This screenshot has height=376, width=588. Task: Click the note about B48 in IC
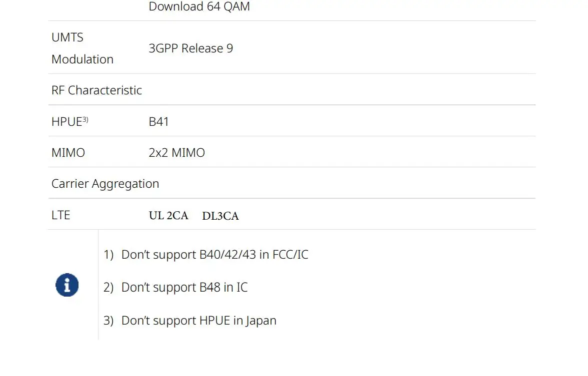184,288
